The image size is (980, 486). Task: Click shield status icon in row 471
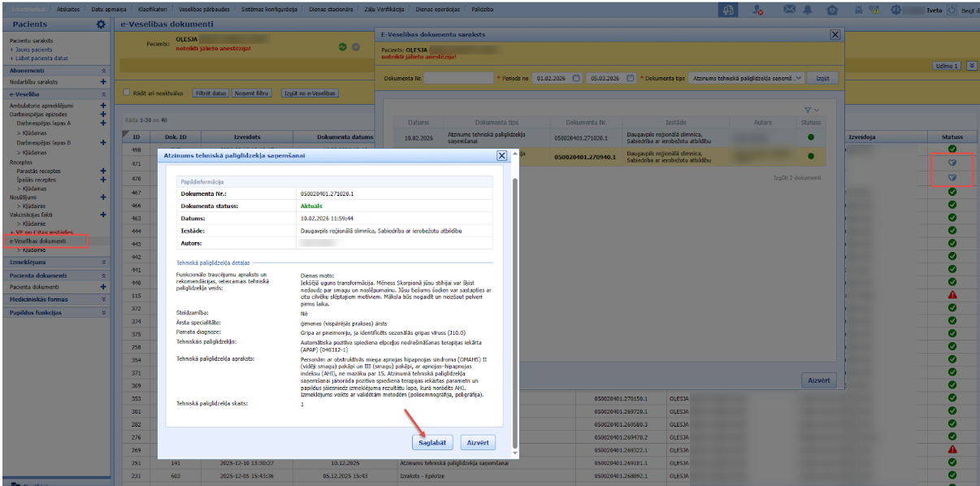coord(952,163)
